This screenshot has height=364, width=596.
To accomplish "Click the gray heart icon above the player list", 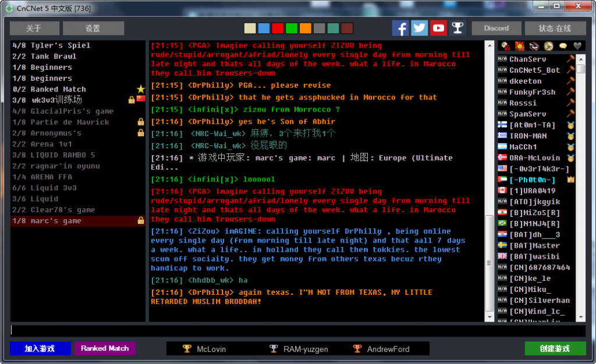I will click(577, 46).
